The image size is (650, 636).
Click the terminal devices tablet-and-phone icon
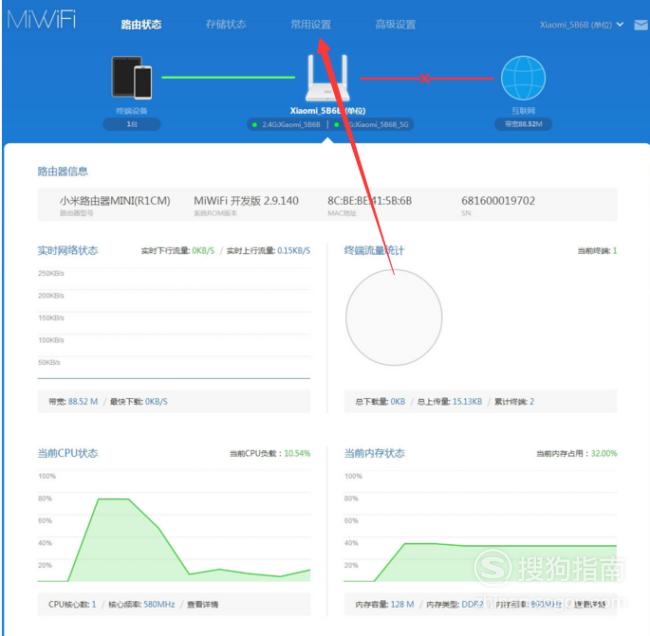point(132,77)
